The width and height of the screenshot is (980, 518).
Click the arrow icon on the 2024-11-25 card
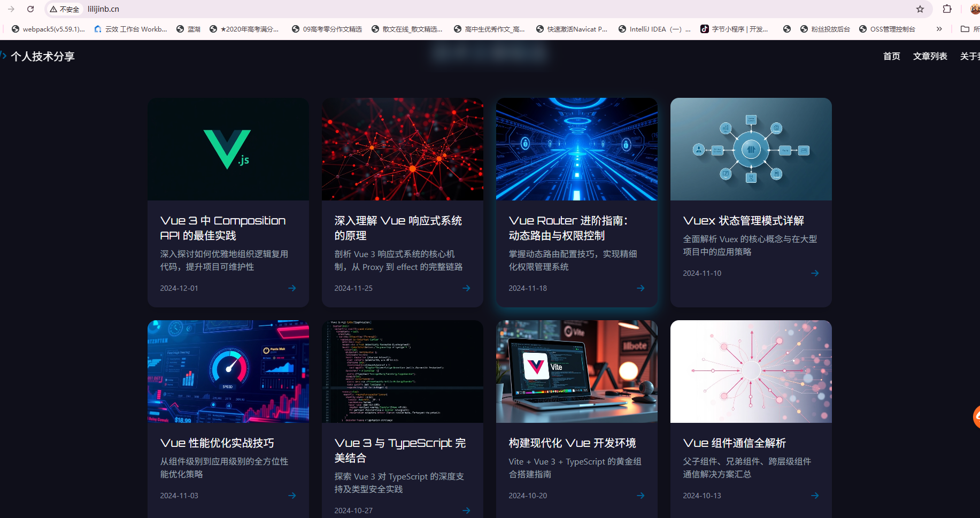466,288
